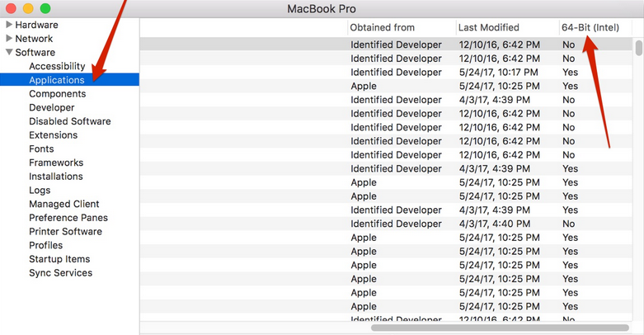Click Identified Developer in the 4:40 PM row
This screenshot has height=335, width=644.
click(x=397, y=224)
